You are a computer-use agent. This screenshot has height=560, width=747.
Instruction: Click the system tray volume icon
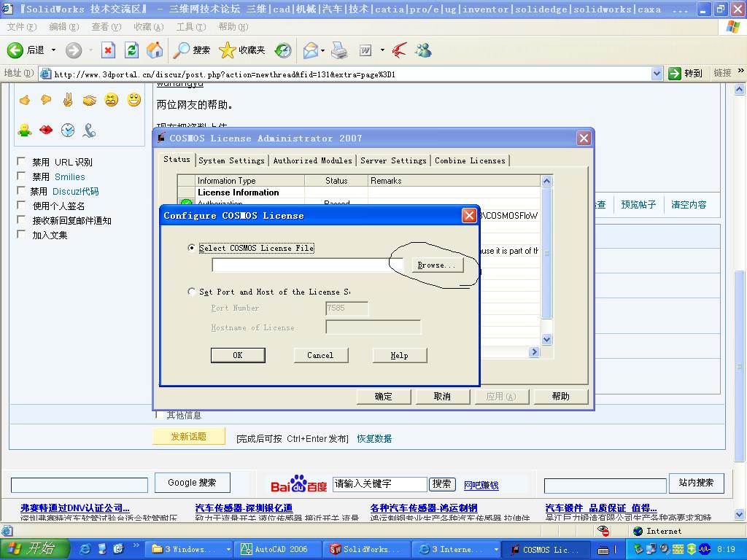(665, 549)
